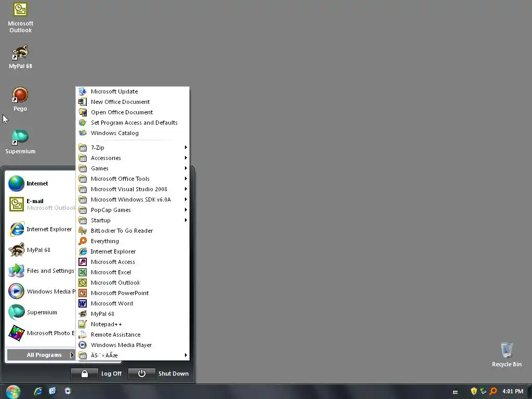Click Set Program Access and Defaults icon

pos(83,123)
